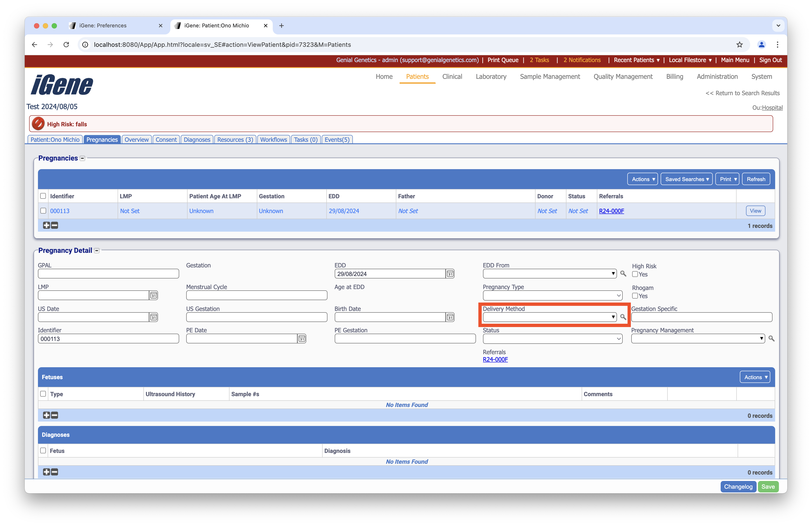
Task: Open the Pregnancy Type dropdown
Action: click(x=552, y=295)
